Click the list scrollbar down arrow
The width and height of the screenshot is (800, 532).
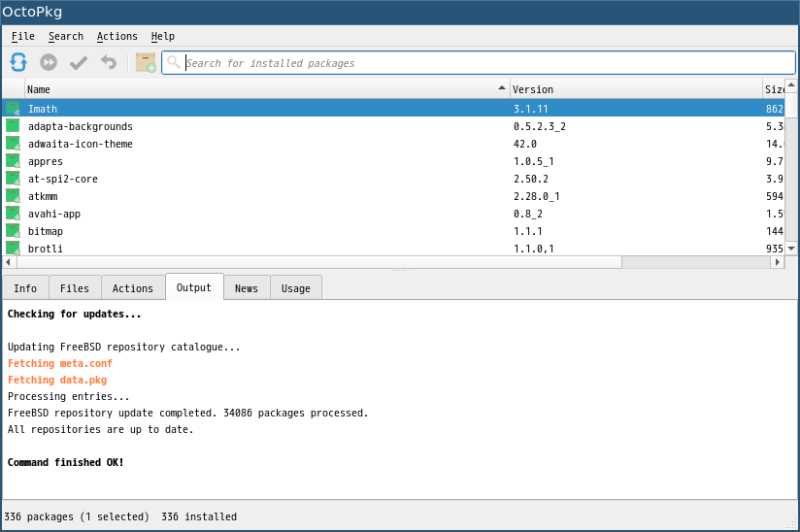791,249
